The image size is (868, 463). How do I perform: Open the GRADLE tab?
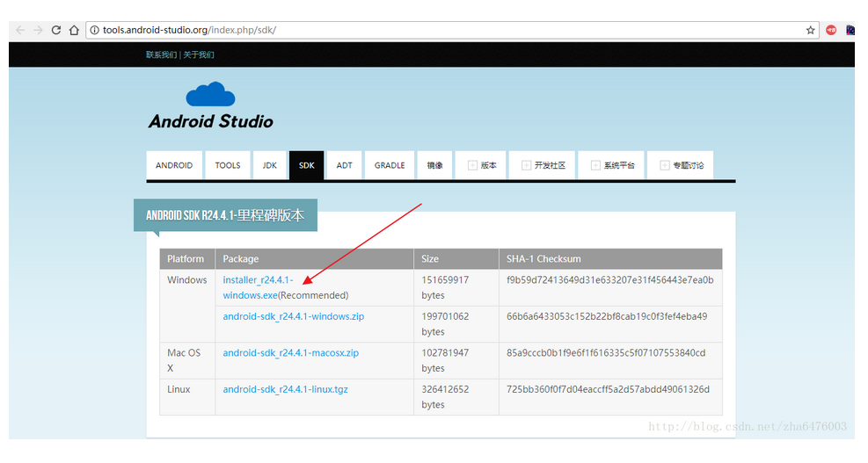(390, 165)
